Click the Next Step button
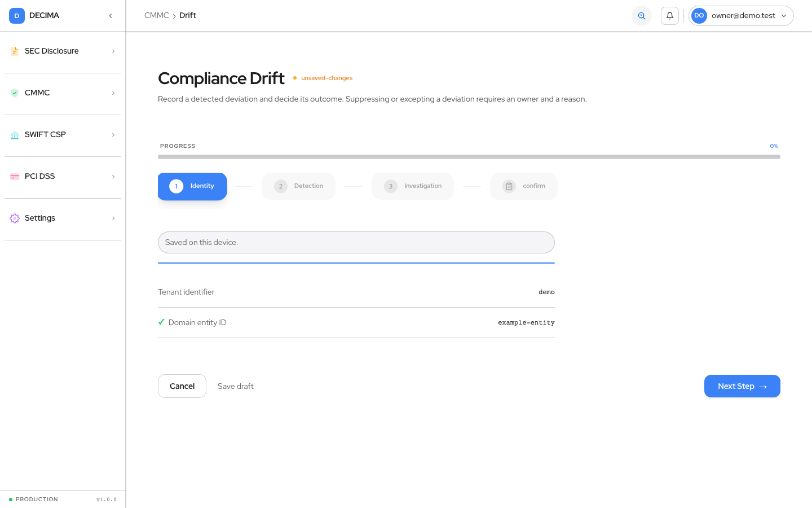Image resolution: width=812 pixels, height=508 pixels. pos(742,386)
